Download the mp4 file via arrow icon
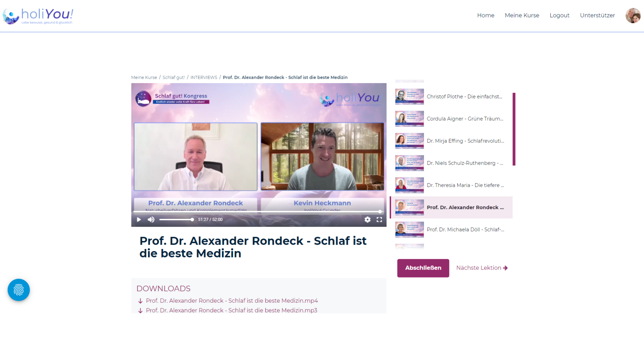The width and height of the screenshot is (644, 362). coord(141,301)
